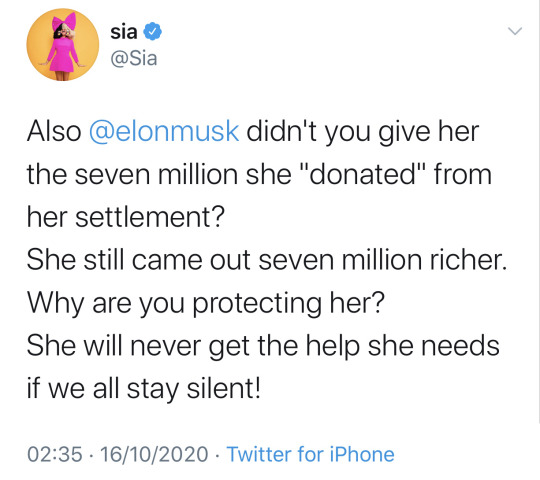Click the blue verified checkmark badge

click(x=152, y=32)
